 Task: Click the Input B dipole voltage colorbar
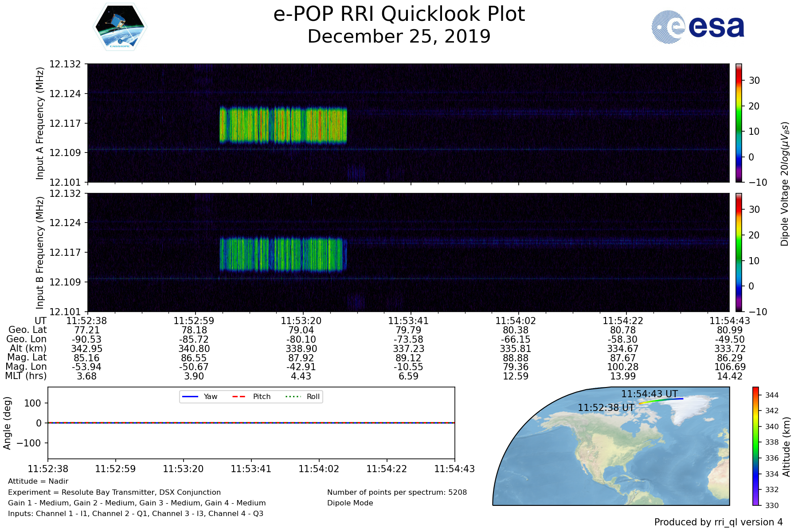(739, 252)
